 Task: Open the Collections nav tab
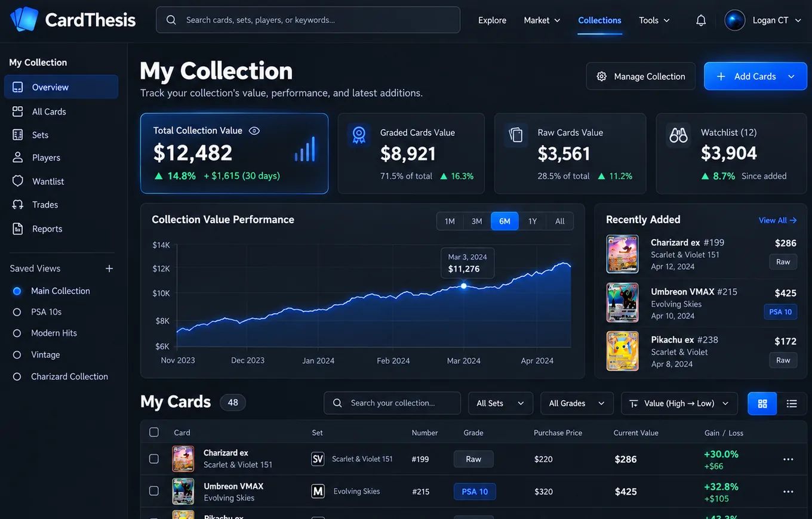(599, 20)
